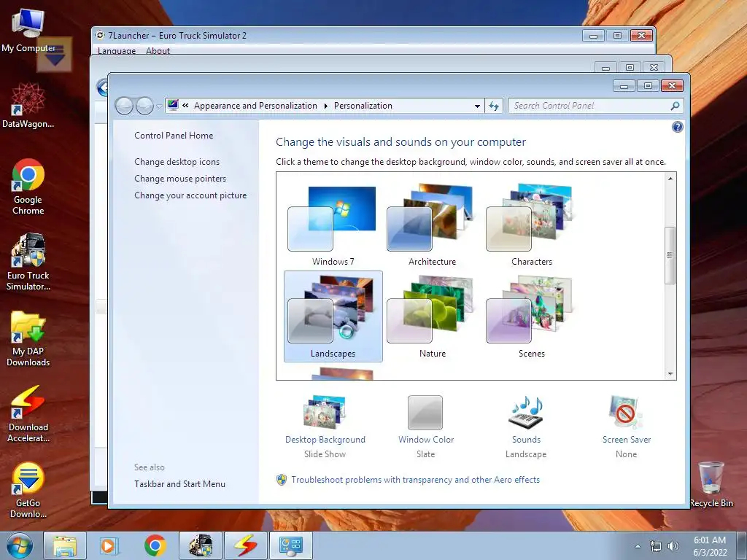Open My DAP Downloads folder shortcut
747x560 pixels.
(28, 338)
